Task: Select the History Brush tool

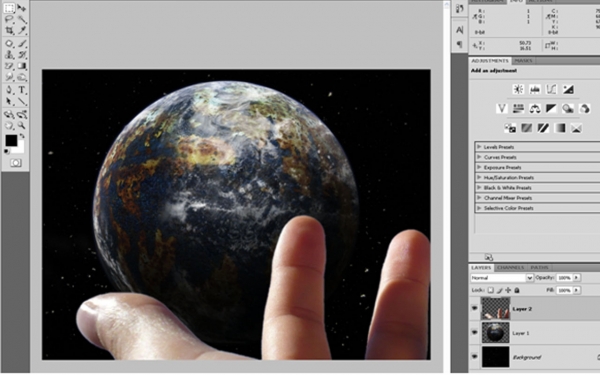Action: pos(22,55)
